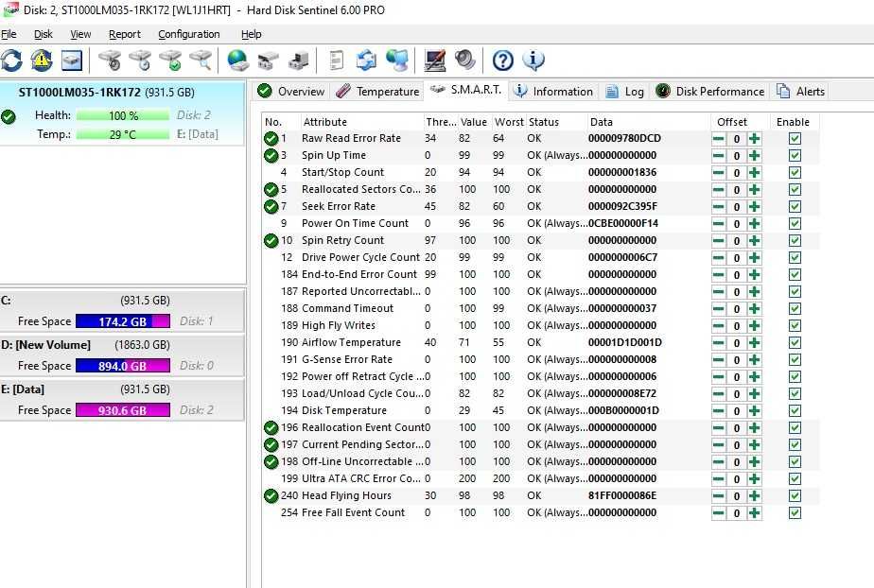Toggle Enable checkbox for Load/Unload Cycle Count
Screen dimensions: 874x588
pos(795,393)
